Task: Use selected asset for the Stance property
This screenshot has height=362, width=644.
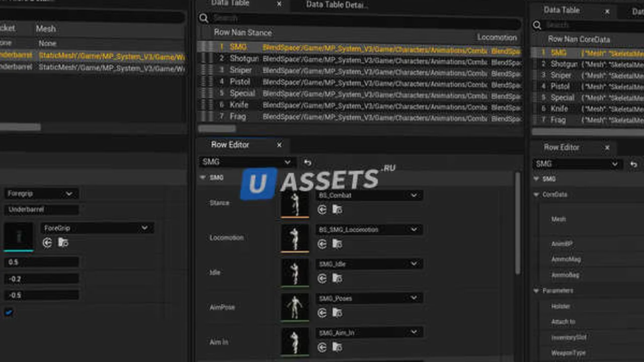Action: click(x=322, y=210)
